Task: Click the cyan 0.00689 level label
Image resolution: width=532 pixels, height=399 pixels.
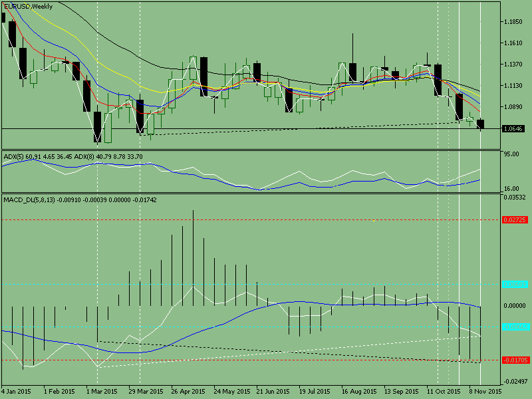Action: (x=515, y=285)
